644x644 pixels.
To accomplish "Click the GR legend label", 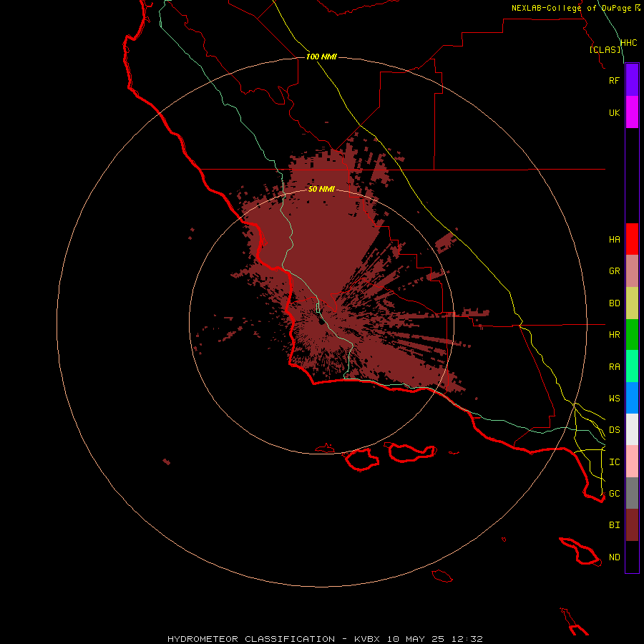I will 614,271.
